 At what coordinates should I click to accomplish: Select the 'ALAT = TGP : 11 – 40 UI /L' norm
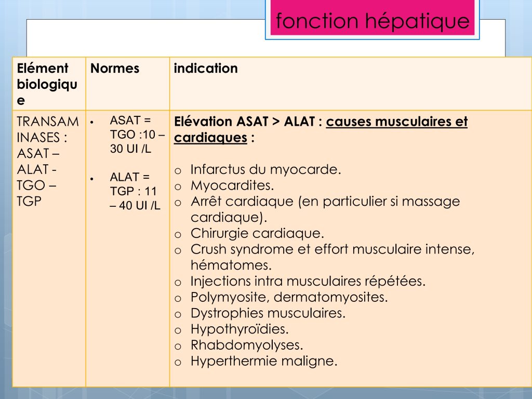(135, 191)
